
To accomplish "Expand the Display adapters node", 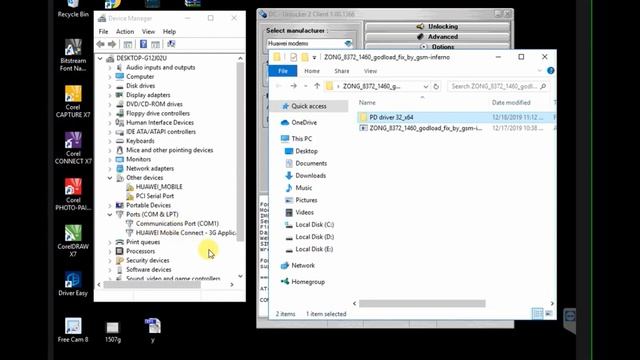I will pos(110,95).
